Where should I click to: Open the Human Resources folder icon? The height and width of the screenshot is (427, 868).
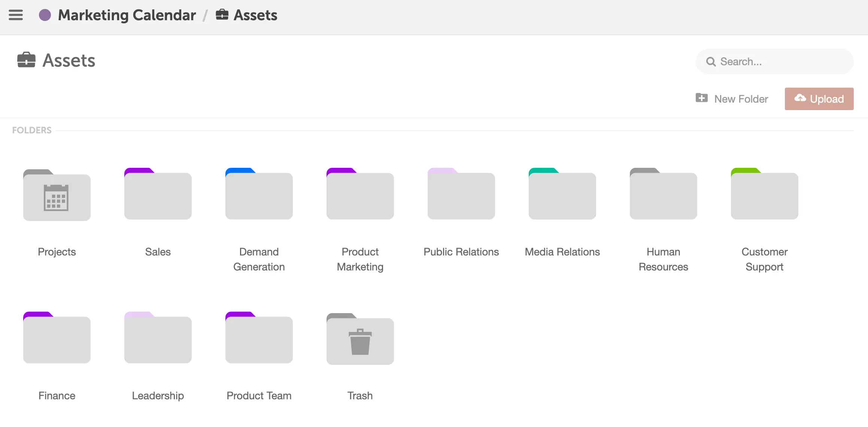664,194
